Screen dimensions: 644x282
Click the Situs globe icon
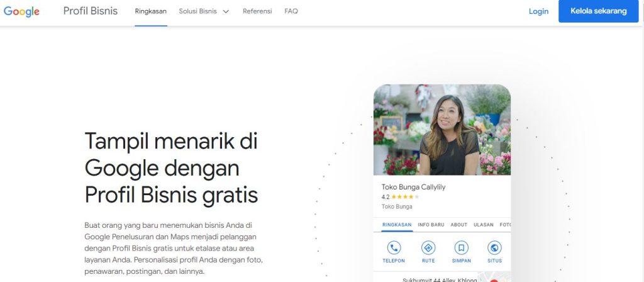(x=494, y=248)
